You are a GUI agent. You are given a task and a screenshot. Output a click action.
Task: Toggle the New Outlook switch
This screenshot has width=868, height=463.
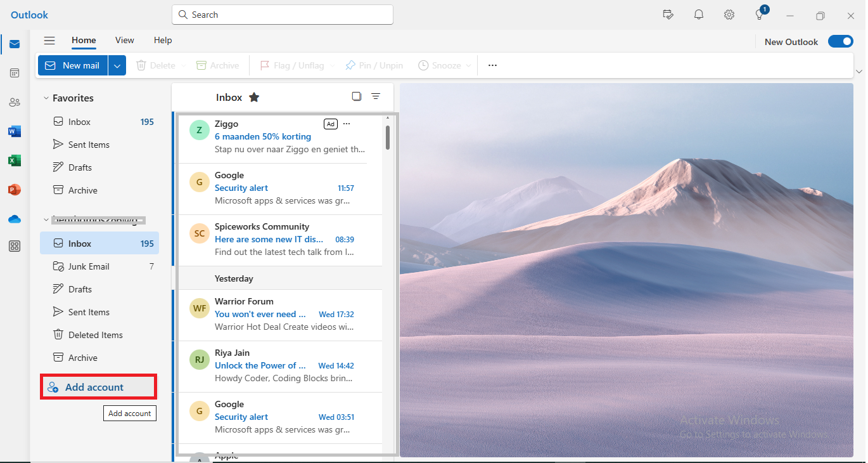coord(841,42)
